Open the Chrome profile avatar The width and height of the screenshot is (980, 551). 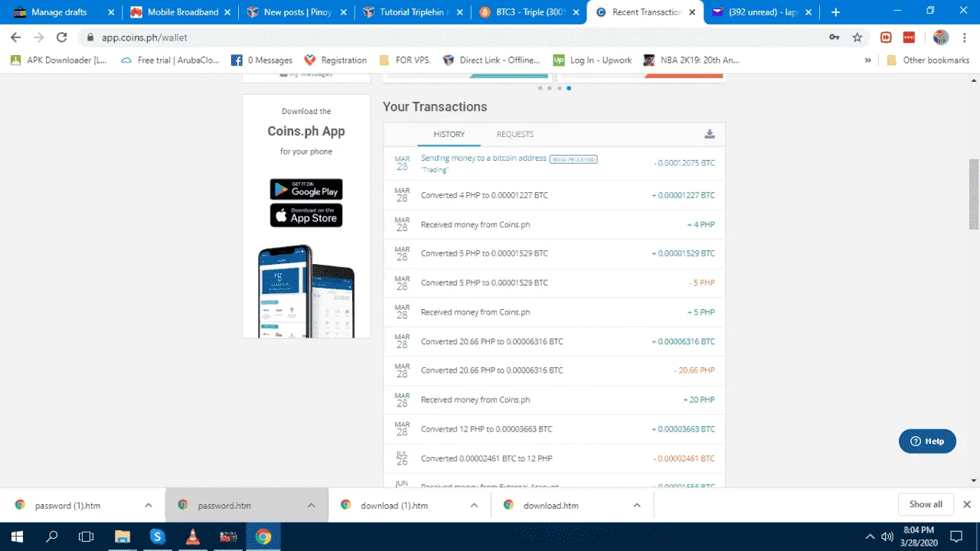(x=941, y=37)
